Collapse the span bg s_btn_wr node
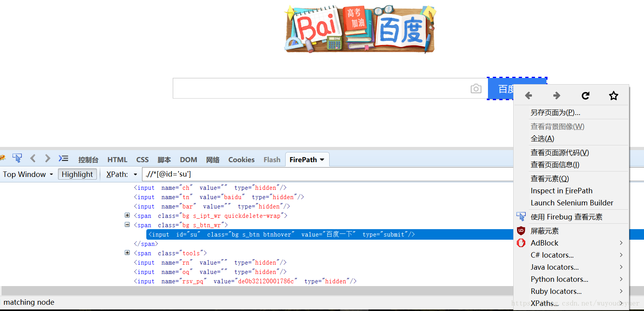This screenshot has width=644, height=311. pyautogui.click(x=127, y=224)
